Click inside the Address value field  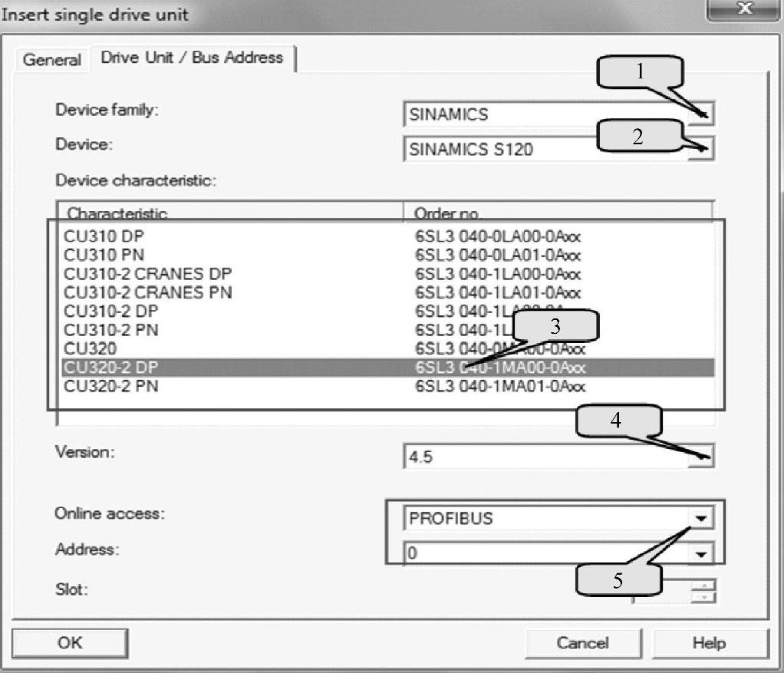click(x=546, y=553)
